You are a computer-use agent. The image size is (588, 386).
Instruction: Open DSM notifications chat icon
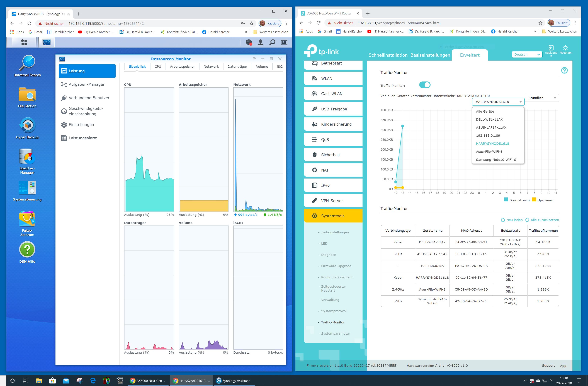pyautogui.click(x=249, y=43)
